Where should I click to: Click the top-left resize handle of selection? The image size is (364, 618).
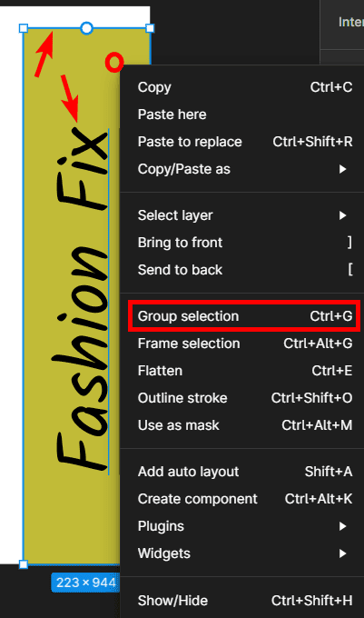click(24, 28)
